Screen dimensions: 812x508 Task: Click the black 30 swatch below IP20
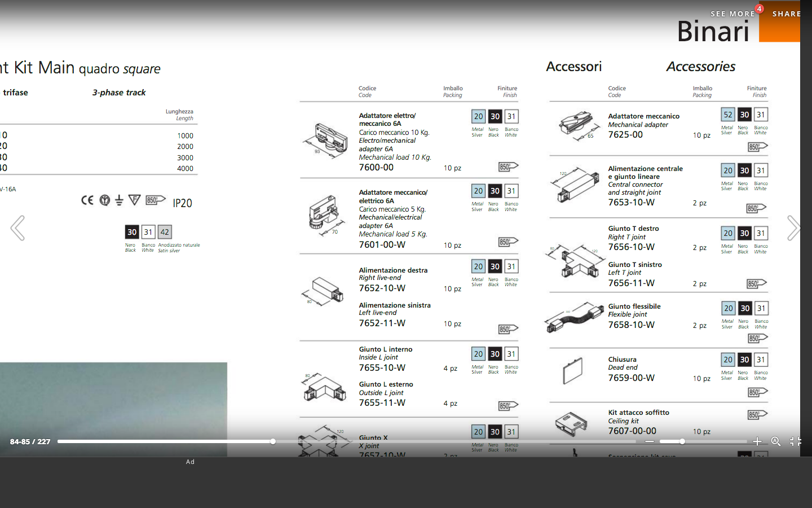pyautogui.click(x=132, y=232)
